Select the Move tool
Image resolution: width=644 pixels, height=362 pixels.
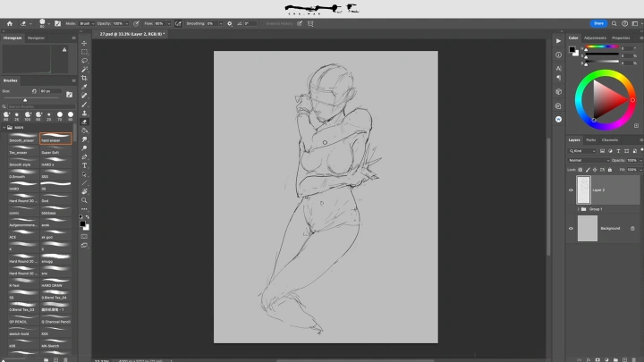pos(84,43)
